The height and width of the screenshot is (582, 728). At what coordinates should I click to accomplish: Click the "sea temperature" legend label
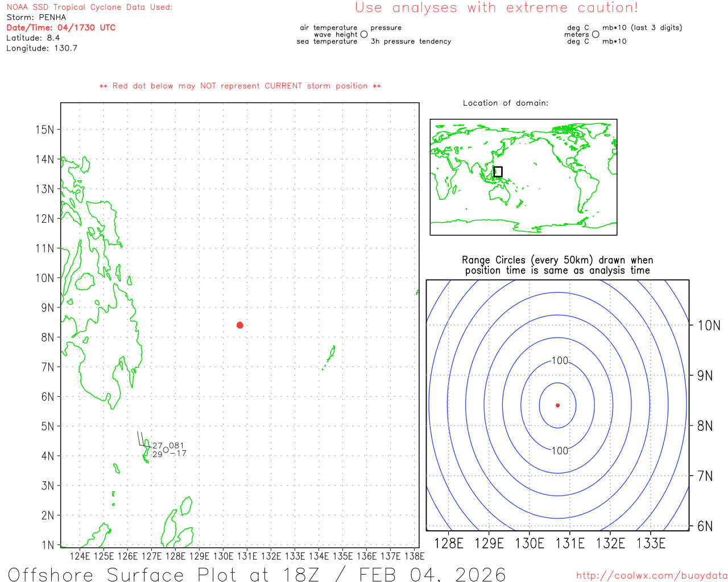point(327,41)
